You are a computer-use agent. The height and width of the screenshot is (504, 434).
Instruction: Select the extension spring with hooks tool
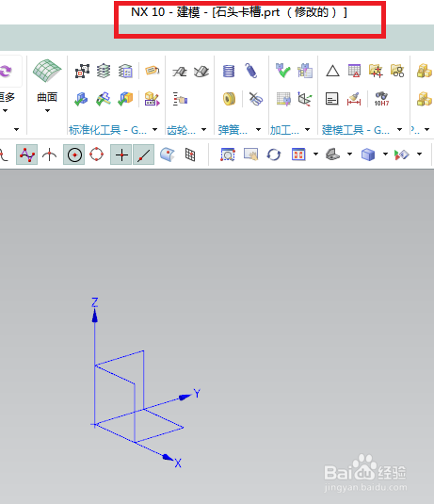[250, 71]
